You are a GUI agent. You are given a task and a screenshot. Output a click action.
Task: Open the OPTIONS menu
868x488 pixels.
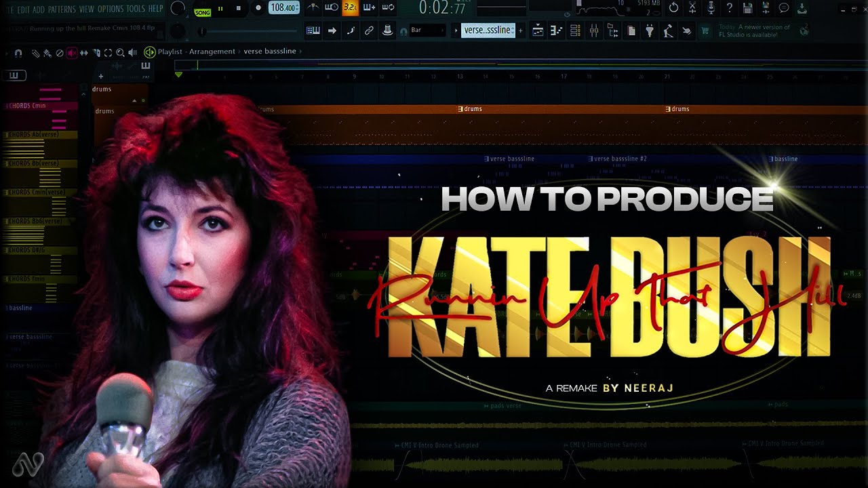[x=110, y=9]
